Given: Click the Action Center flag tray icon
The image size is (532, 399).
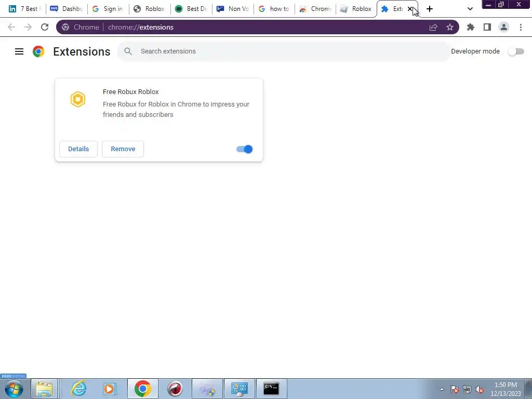Looking at the screenshot, I should click(455, 389).
